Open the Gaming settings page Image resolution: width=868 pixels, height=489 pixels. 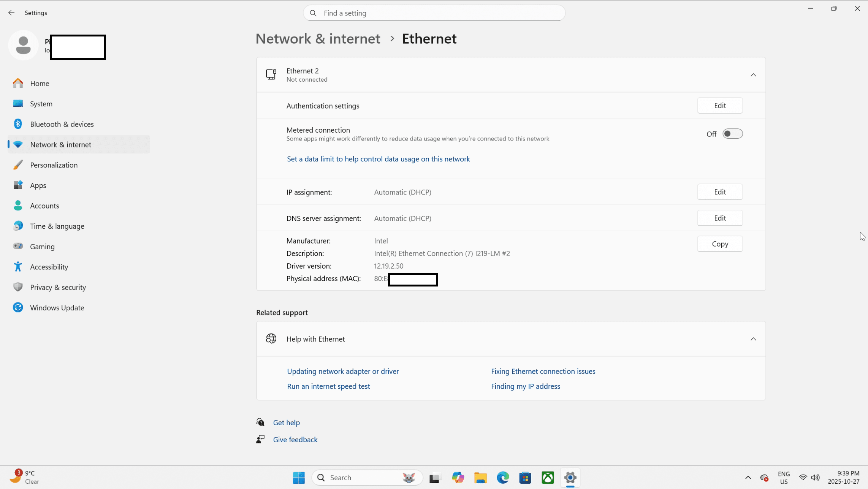42,247
